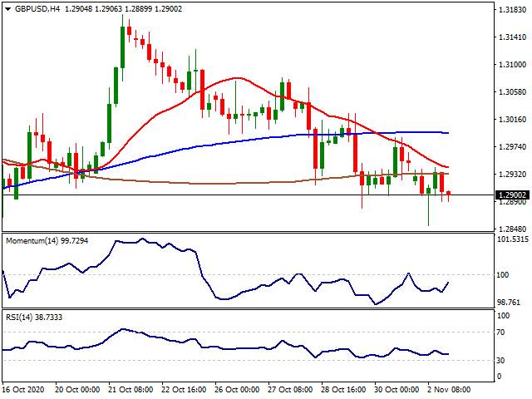Select the 27 Oct 08:00 time label
The height and width of the screenshot is (399, 532).
(290, 389)
